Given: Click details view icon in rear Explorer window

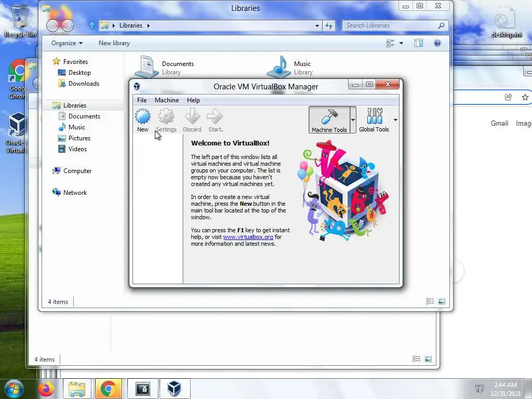Looking at the screenshot, I should [416, 359].
